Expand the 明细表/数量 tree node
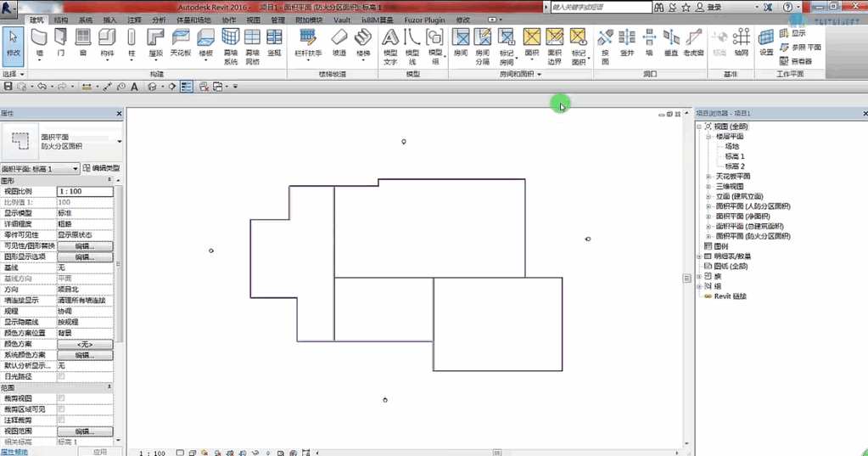This screenshot has width=868, height=456. point(699,256)
